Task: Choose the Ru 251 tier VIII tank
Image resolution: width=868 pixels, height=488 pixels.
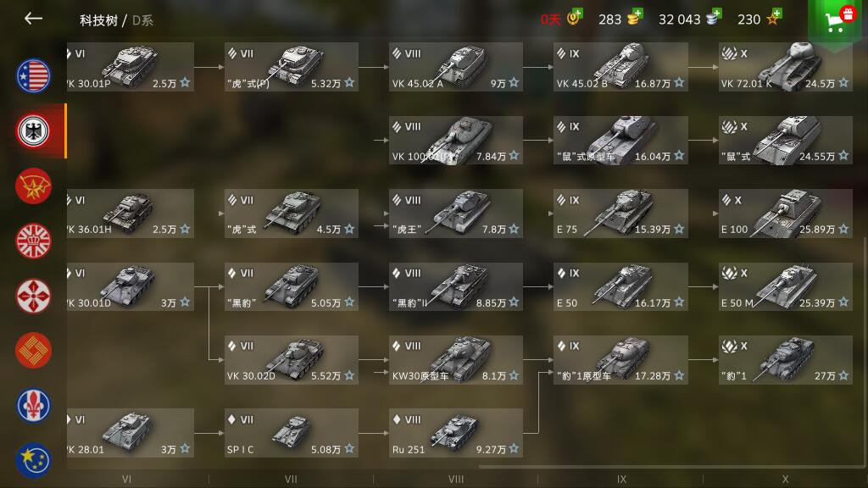Action: 455,433
